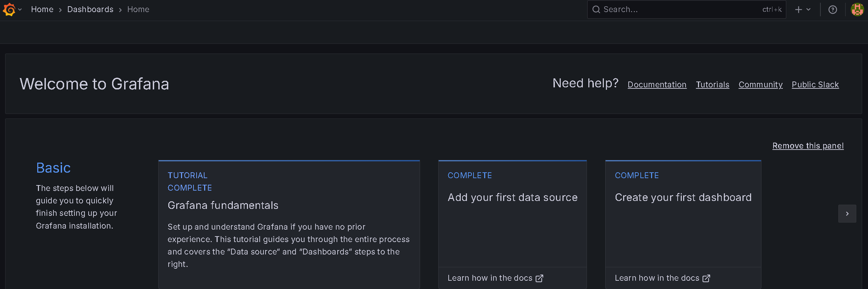Open the Help question mark icon
868x289 pixels.
tap(832, 10)
